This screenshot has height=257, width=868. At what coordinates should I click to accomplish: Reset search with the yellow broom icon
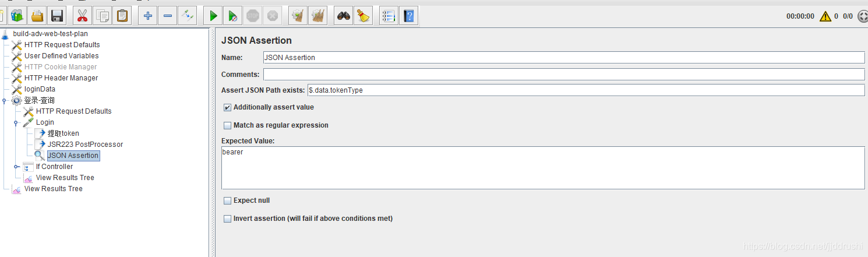(364, 16)
